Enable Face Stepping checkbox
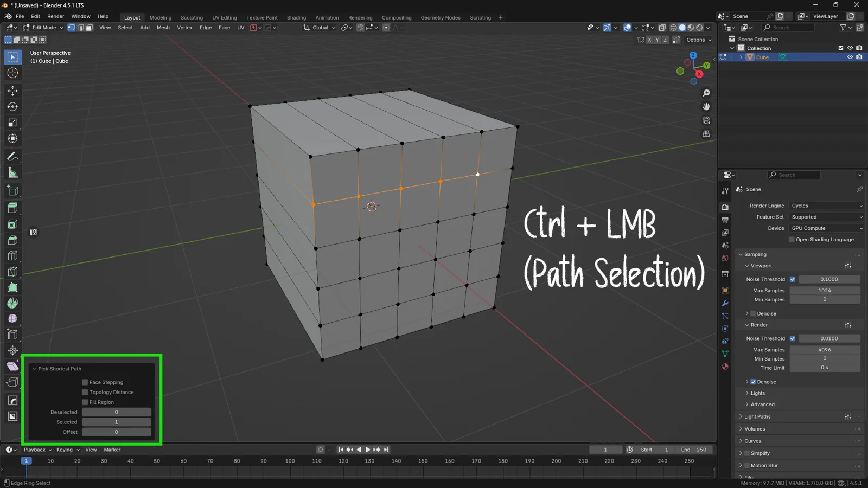This screenshot has width=868, height=488. click(x=85, y=382)
